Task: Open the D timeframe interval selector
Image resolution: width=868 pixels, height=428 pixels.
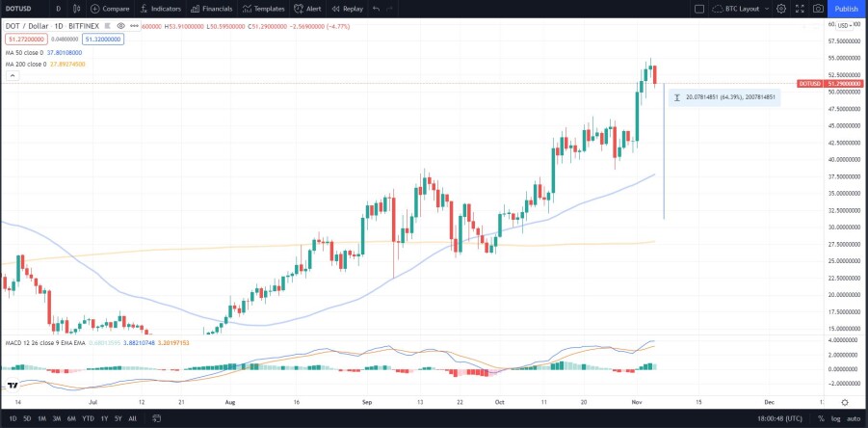Action: (x=58, y=9)
